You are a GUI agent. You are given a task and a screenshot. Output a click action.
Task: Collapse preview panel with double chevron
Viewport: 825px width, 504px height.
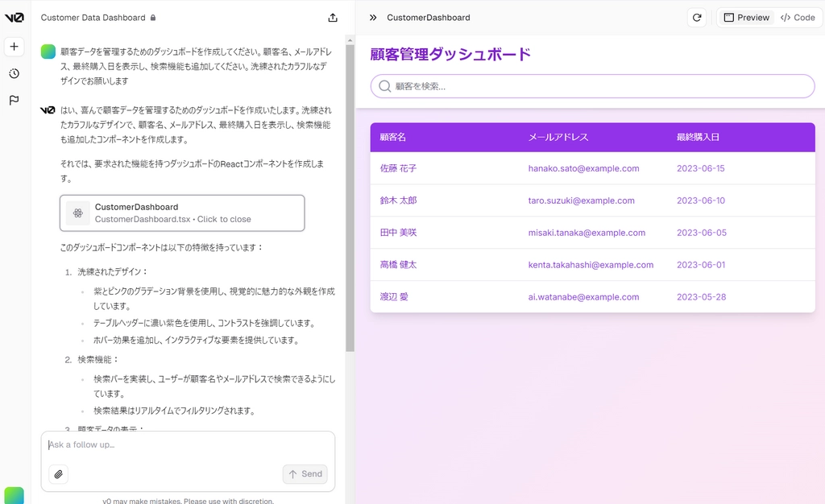[x=373, y=18]
